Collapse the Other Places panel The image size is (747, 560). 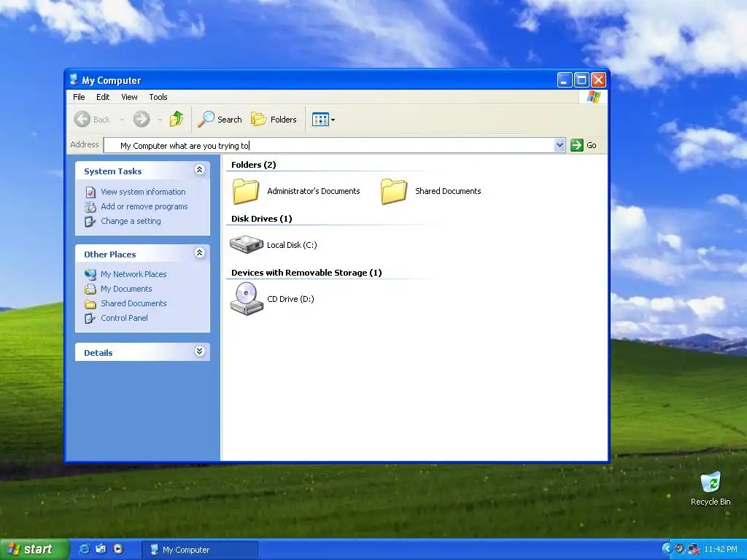[200, 253]
